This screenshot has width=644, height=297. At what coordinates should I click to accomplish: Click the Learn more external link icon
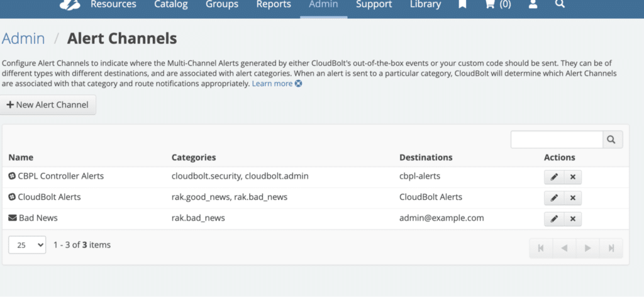[x=299, y=84]
